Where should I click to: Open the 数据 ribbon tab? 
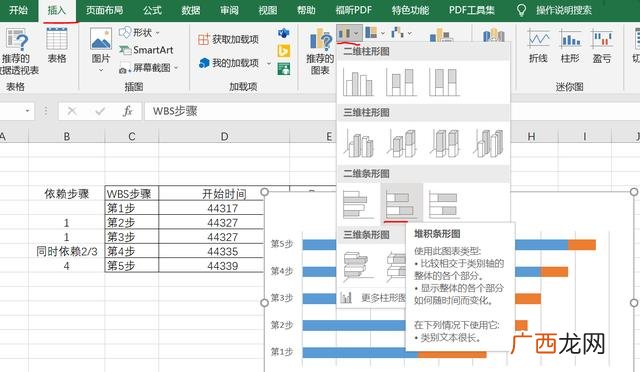[191, 10]
